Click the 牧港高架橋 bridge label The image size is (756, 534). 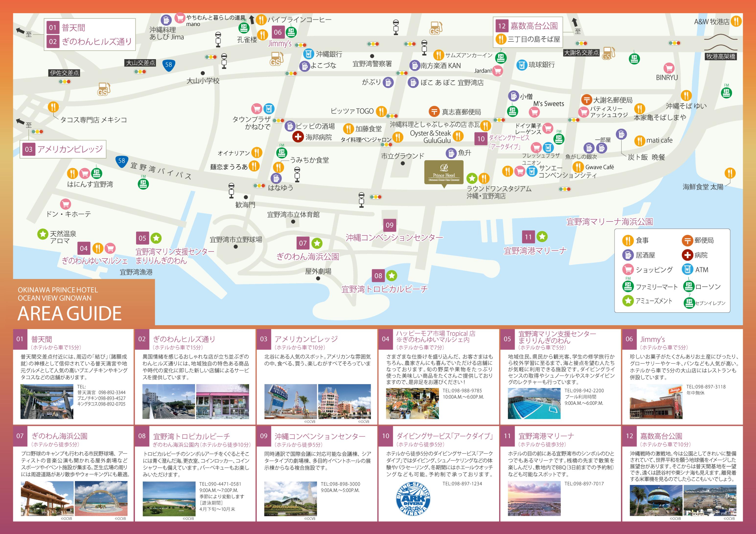coord(721,56)
